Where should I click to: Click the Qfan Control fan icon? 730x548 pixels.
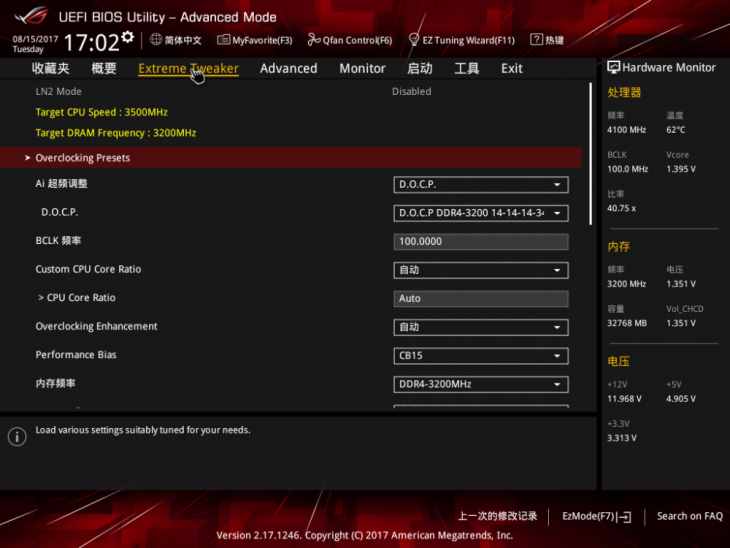click(313, 40)
